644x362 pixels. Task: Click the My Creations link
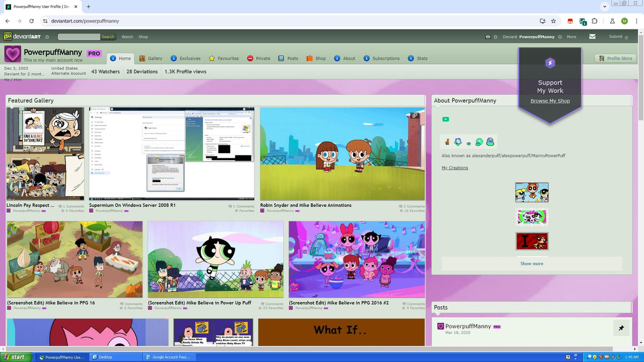coord(455,168)
